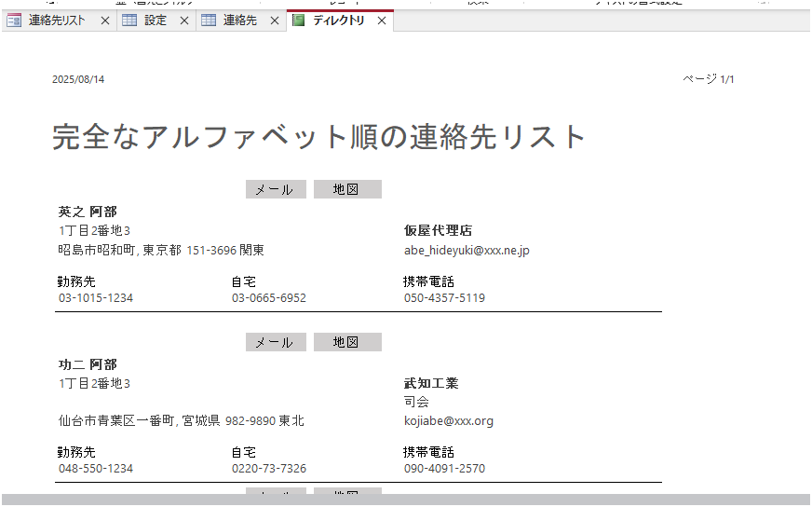Click mobile phone 050-4357-5119
Viewport: 812px width, 507px height.
tap(444, 298)
